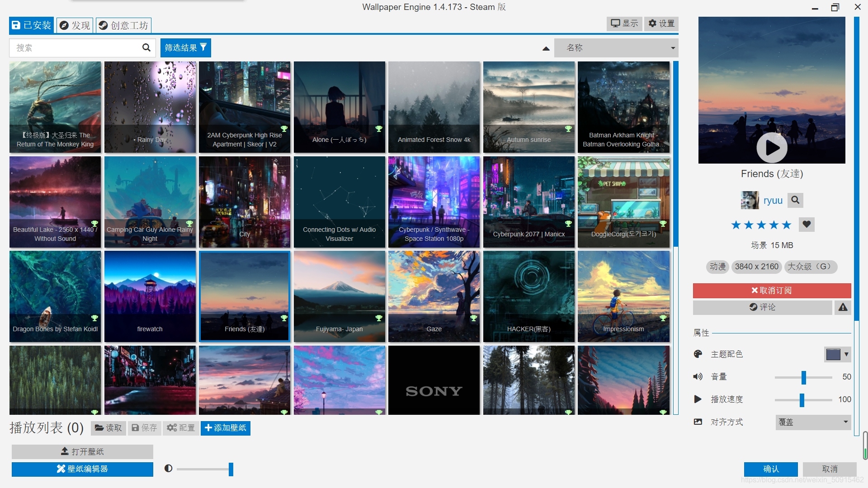Select the Gaze wallpaper
Viewport: 868px width, 488px height.
click(x=434, y=296)
